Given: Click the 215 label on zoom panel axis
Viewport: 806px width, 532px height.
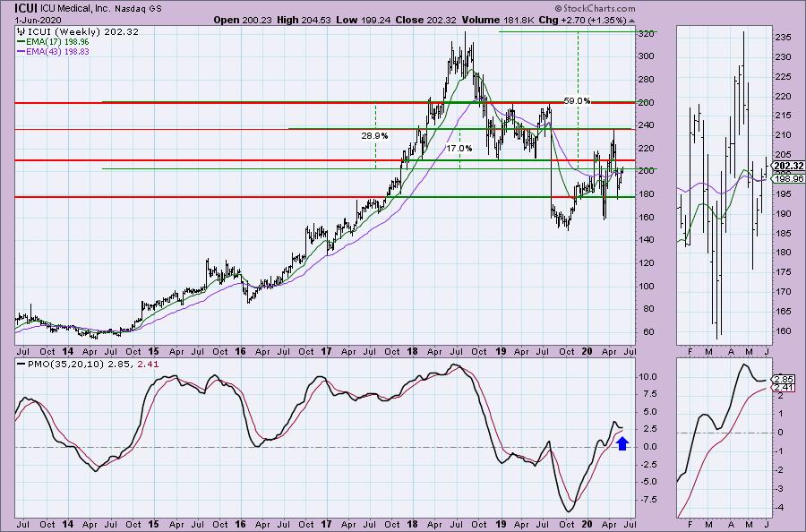Looking at the screenshot, I should [783, 116].
